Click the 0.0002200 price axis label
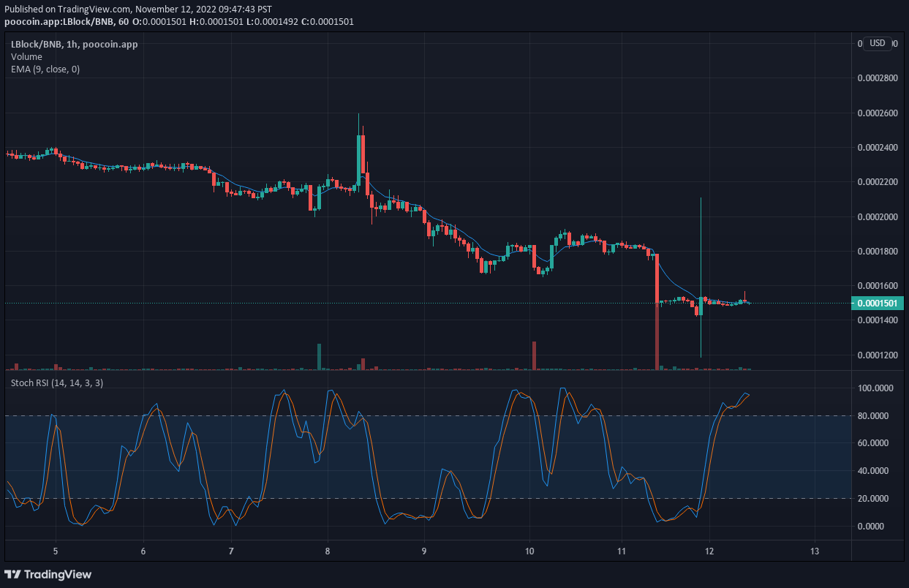 click(878, 182)
